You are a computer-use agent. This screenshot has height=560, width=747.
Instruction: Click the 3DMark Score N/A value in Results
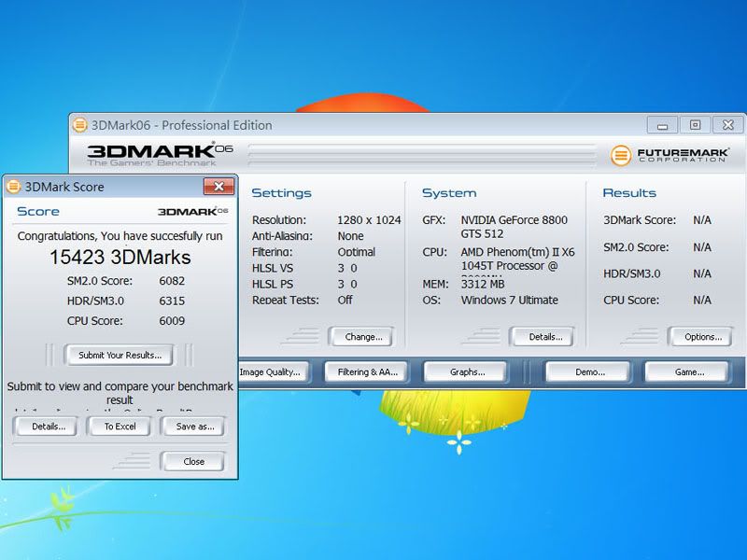702,220
